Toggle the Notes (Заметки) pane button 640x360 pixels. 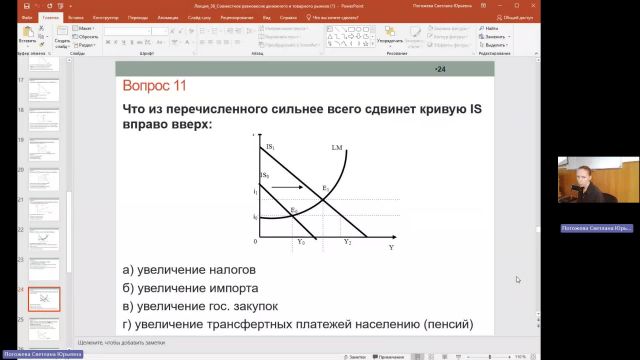[355, 357]
